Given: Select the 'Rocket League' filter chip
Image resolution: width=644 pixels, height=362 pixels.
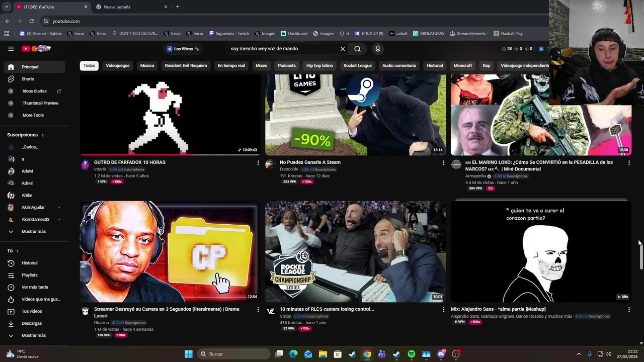Looking at the screenshot, I should tap(357, 65).
